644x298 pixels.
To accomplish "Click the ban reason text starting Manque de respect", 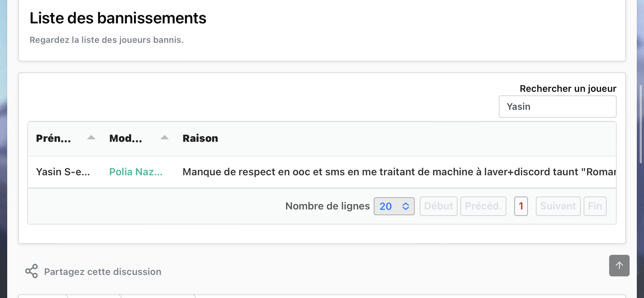I will [399, 172].
